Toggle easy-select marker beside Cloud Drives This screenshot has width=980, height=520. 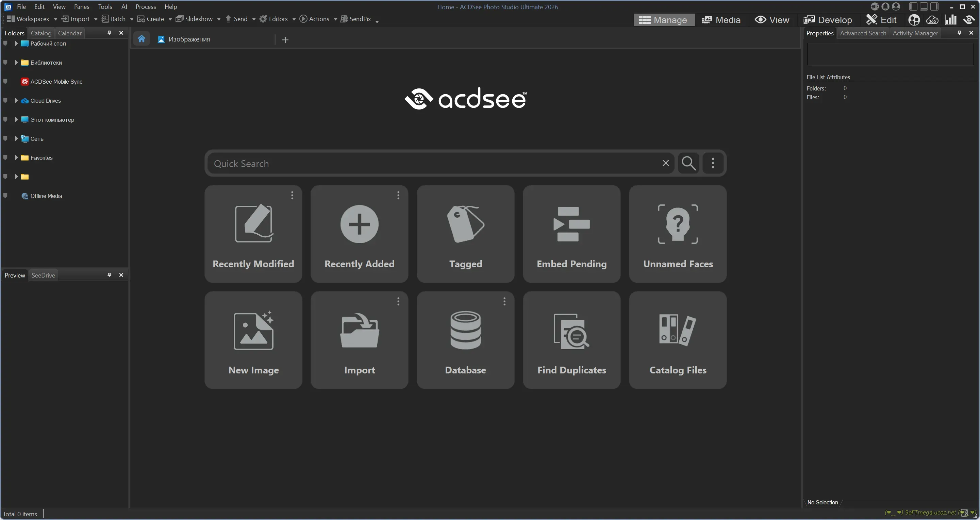5,100
